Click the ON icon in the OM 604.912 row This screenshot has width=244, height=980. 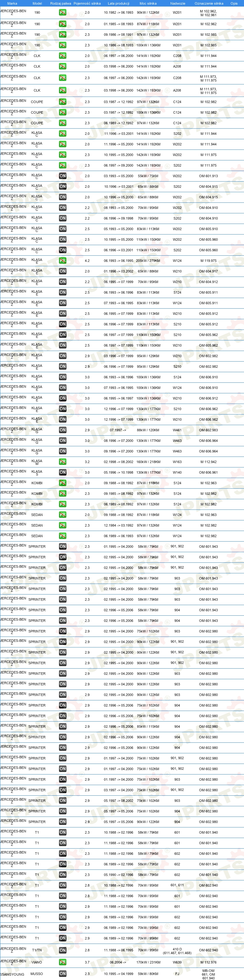click(62, 282)
